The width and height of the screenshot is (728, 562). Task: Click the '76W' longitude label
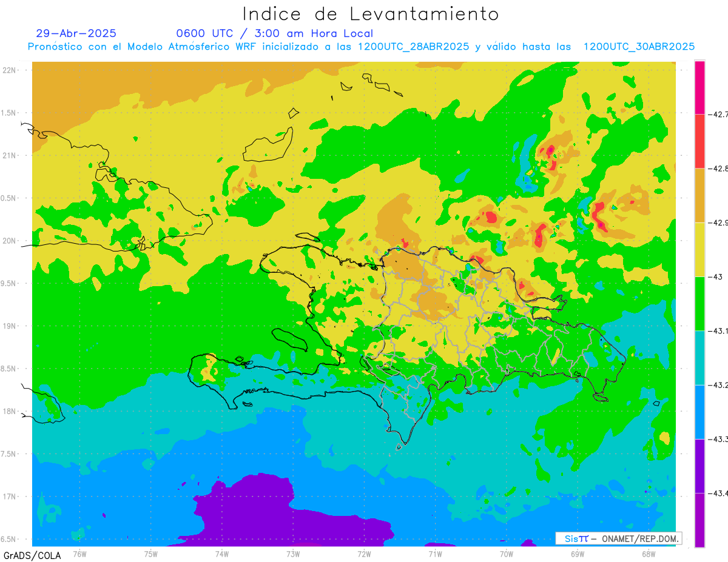79,554
